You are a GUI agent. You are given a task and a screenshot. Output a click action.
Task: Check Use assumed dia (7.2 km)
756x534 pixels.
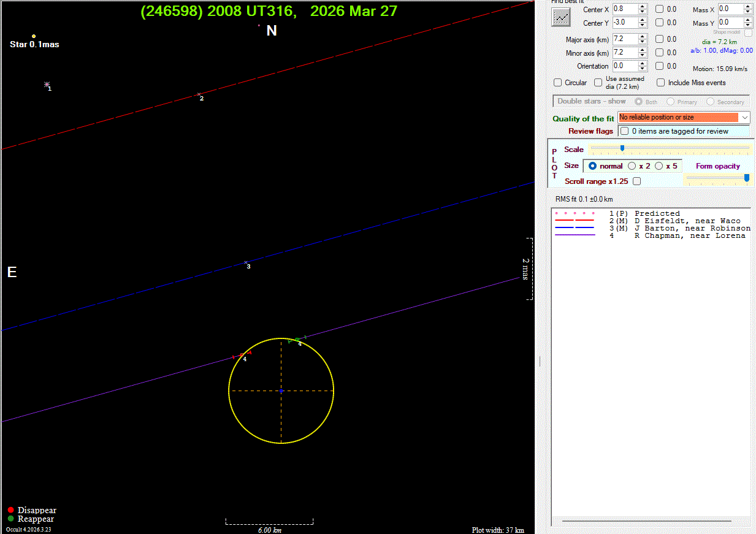coord(598,83)
